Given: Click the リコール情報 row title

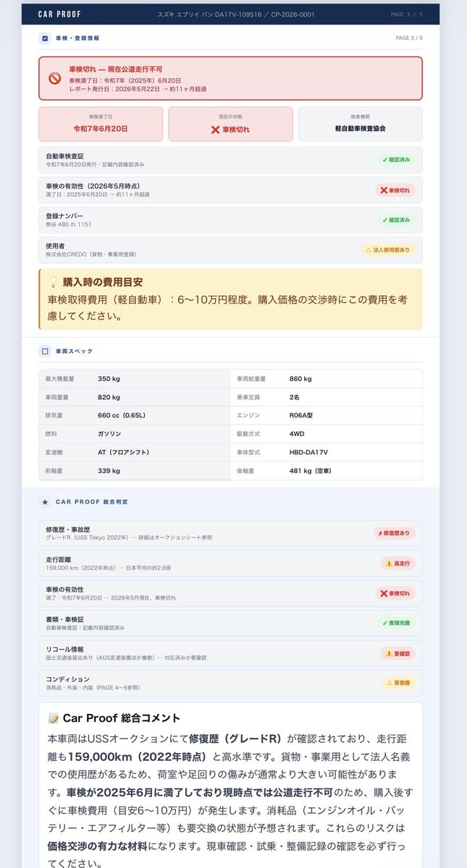Looking at the screenshot, I should pos(64,649).
